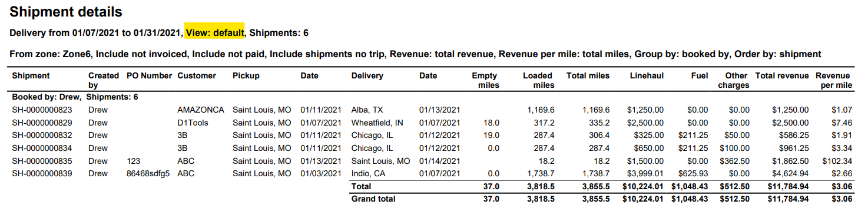Click PO number 86468sdfg5

pyautogui.click(x=148, y=173)
